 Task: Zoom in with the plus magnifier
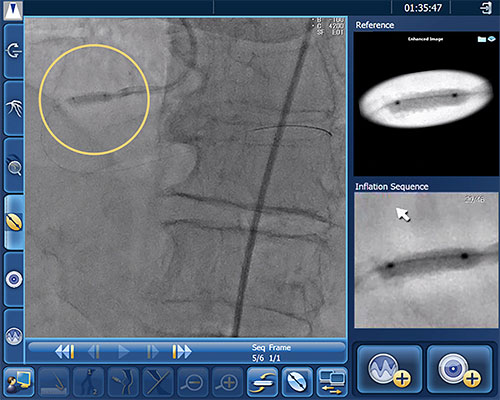pyautogui.click(x=227, y=381)
